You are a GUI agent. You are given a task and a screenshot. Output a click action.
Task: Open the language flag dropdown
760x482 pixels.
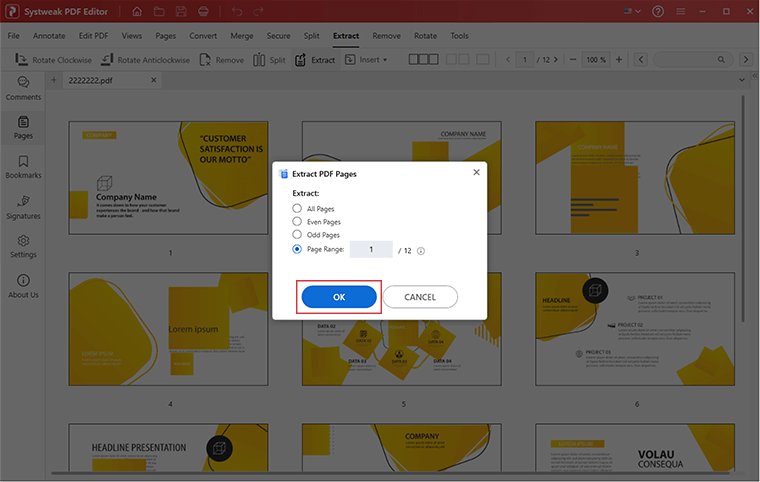[x=632, y=11]
